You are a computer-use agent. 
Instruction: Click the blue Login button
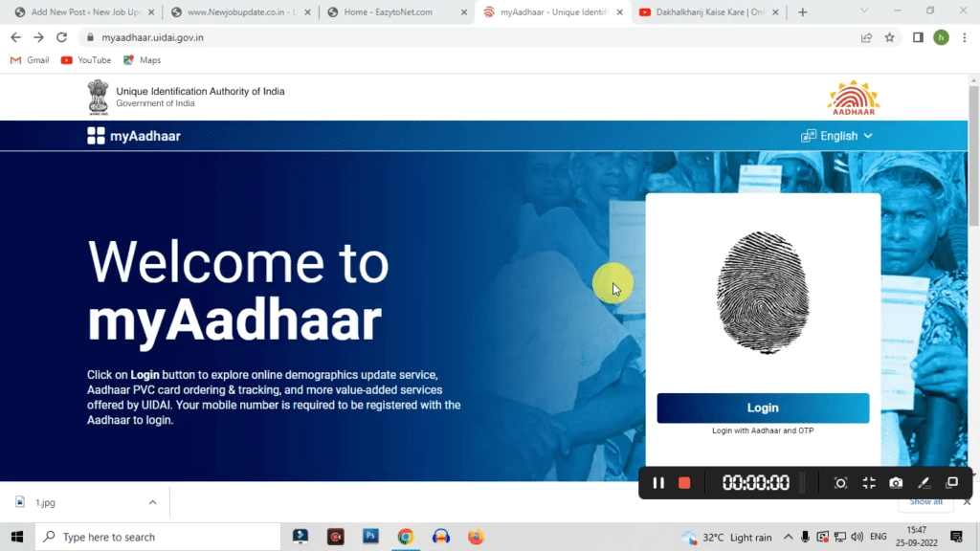(763, 408)
